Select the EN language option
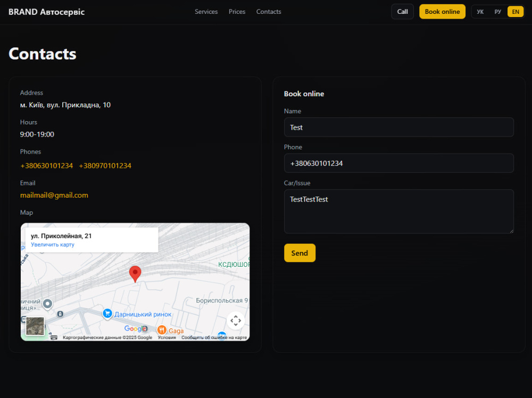Image resolution: width=532 pixels, height=398 pixels. 516,12
